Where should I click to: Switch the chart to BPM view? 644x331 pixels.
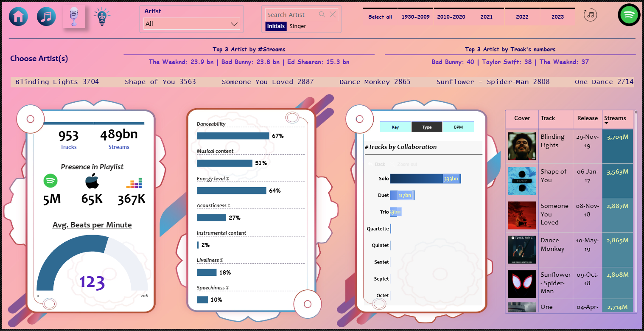(x=459, y=127)
